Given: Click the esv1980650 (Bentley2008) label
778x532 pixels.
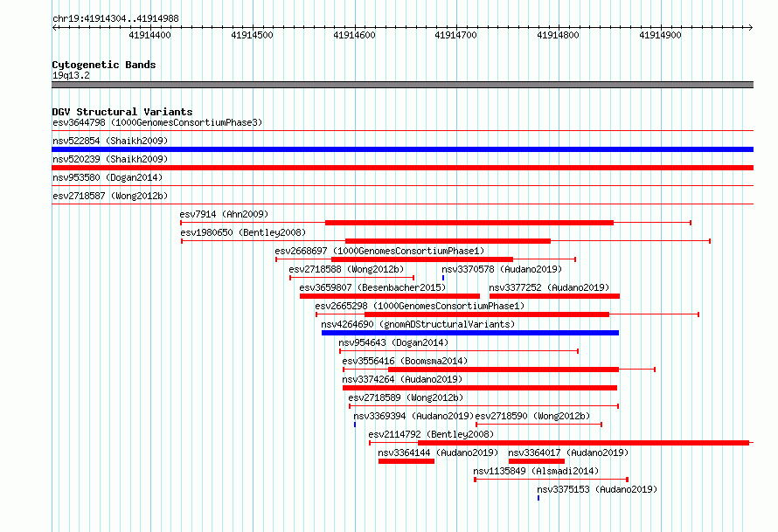Looking at the screenshot, I should (243, 232).
